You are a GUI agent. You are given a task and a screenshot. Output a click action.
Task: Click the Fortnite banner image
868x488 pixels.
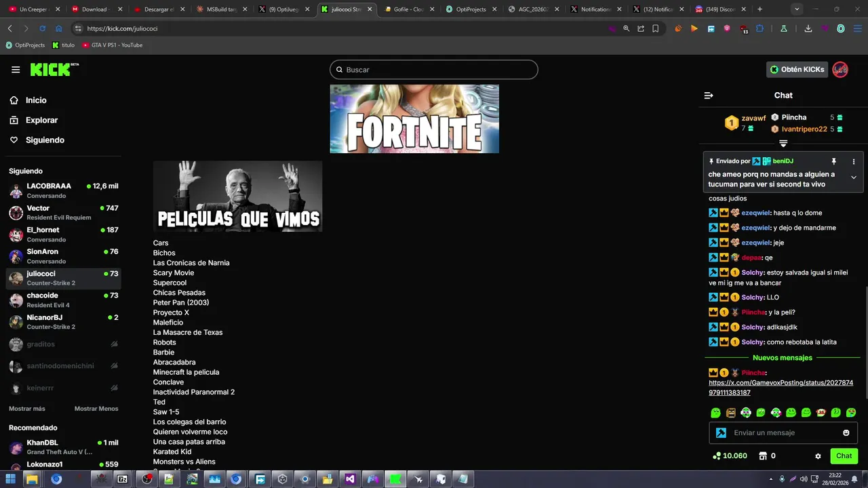[x=414, y=119]
